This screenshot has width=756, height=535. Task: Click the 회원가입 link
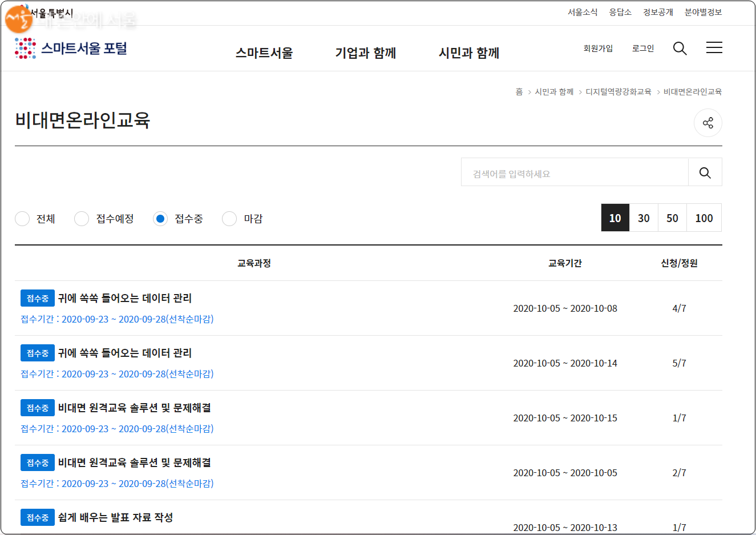pyautogui.click(x=598, y=49)
